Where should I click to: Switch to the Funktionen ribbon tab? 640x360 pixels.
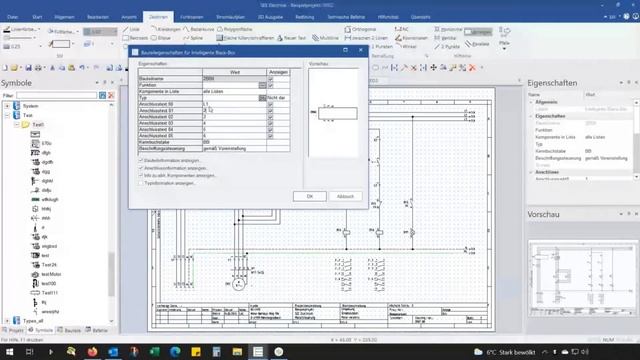192,17
